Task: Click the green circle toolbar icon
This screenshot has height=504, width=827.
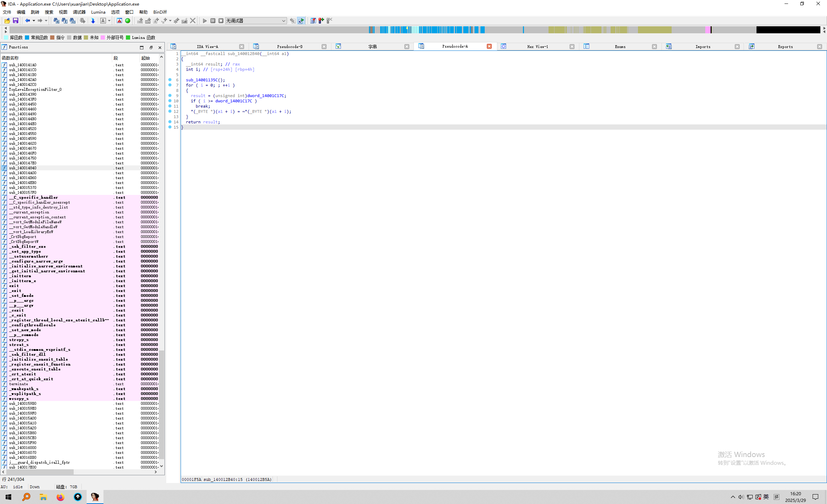Action: [x=128, y=21]
